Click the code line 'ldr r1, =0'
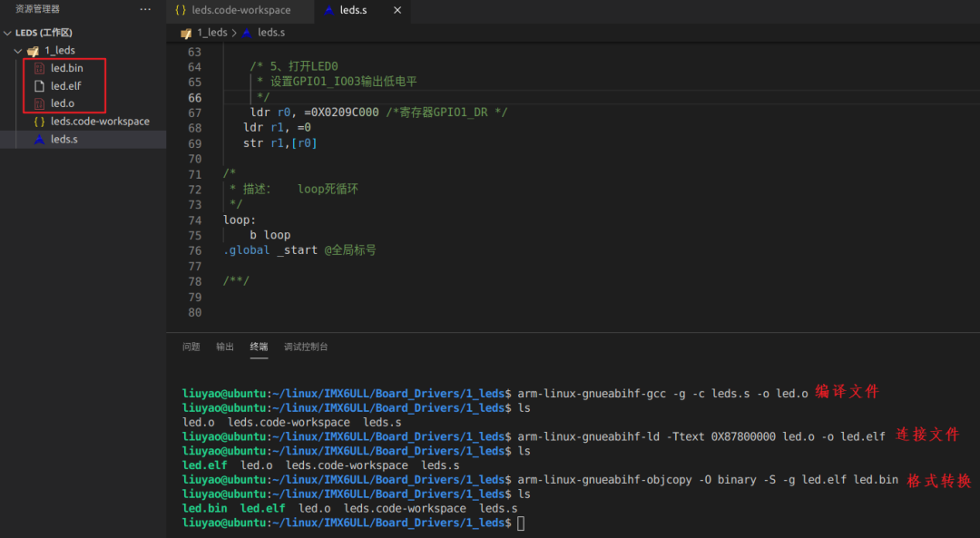980x538 pixels. [277, 128]
